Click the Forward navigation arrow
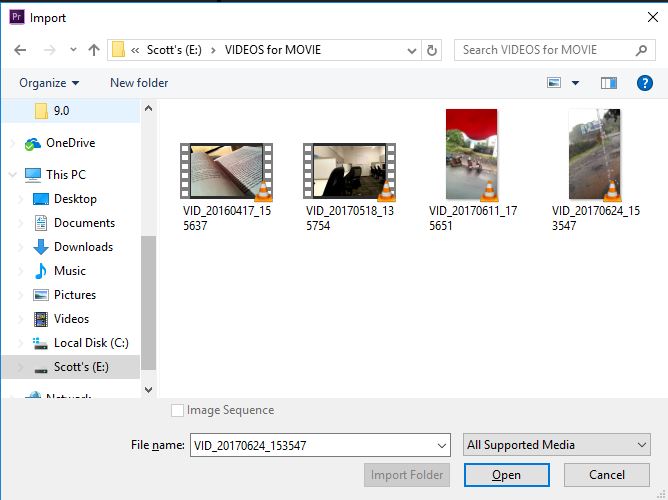Viewport: 668px width, 500px height. [x=49, y=50]
